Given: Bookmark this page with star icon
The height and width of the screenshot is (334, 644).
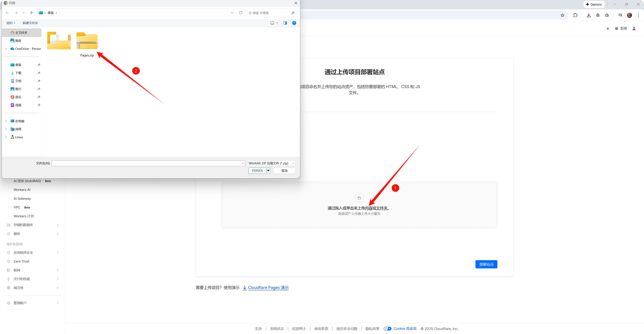Looking at the screenshot, I should coord(562,15).
